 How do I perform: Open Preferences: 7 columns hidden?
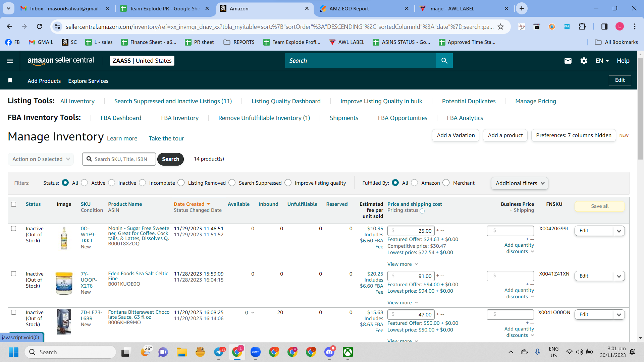point(574,135)
